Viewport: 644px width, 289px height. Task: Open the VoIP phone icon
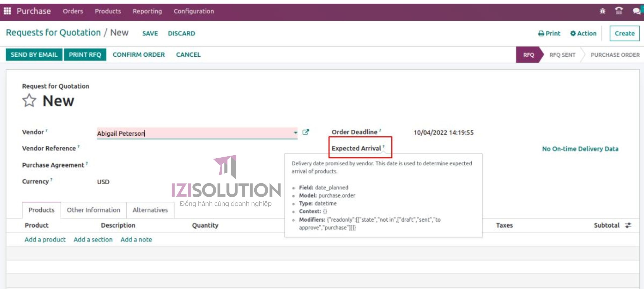[619, 11]
